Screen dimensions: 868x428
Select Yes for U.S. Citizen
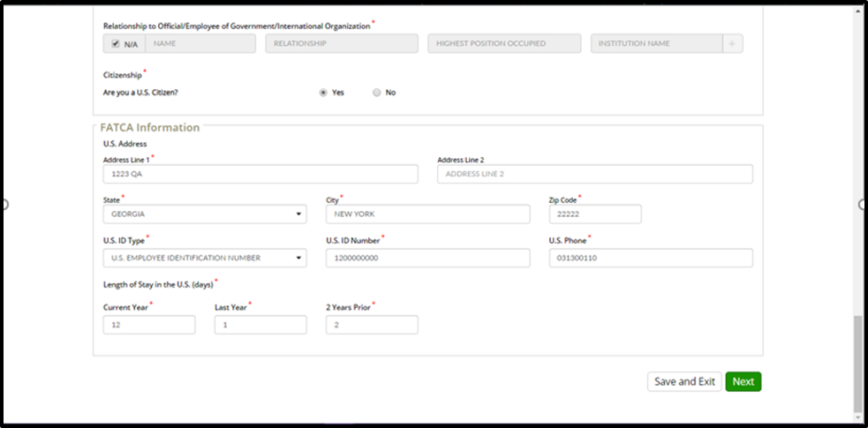pos(323,93)
